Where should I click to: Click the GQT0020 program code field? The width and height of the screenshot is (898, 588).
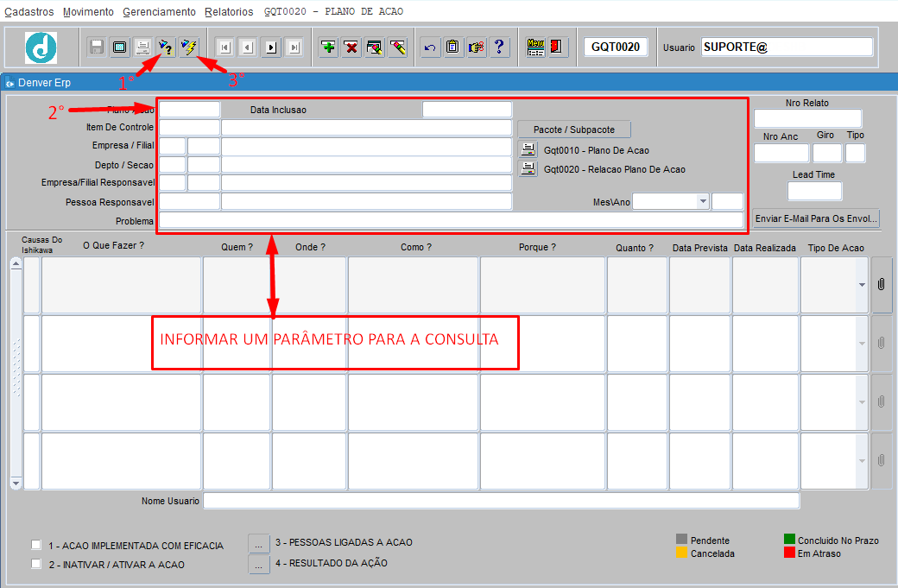click(x=616, y=47)
